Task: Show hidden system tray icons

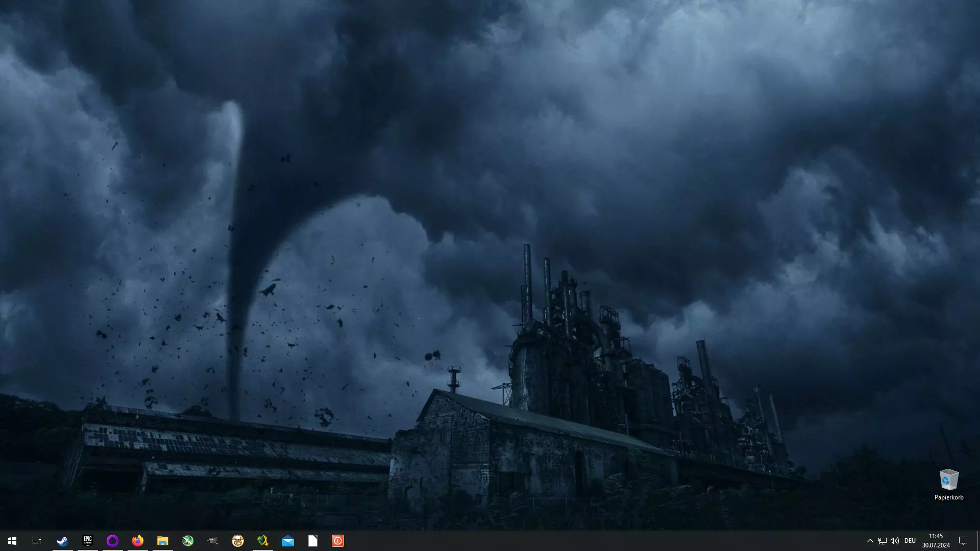Action: pos(870,541)
